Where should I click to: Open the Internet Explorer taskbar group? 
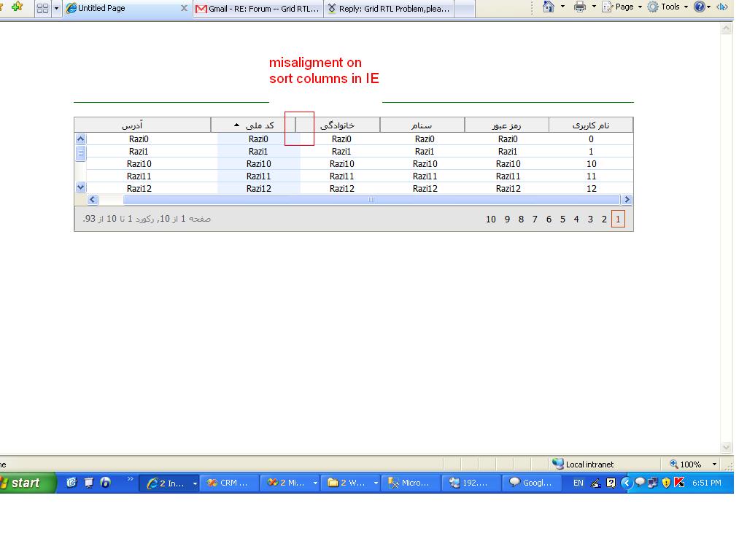click(x=170, y=483)
